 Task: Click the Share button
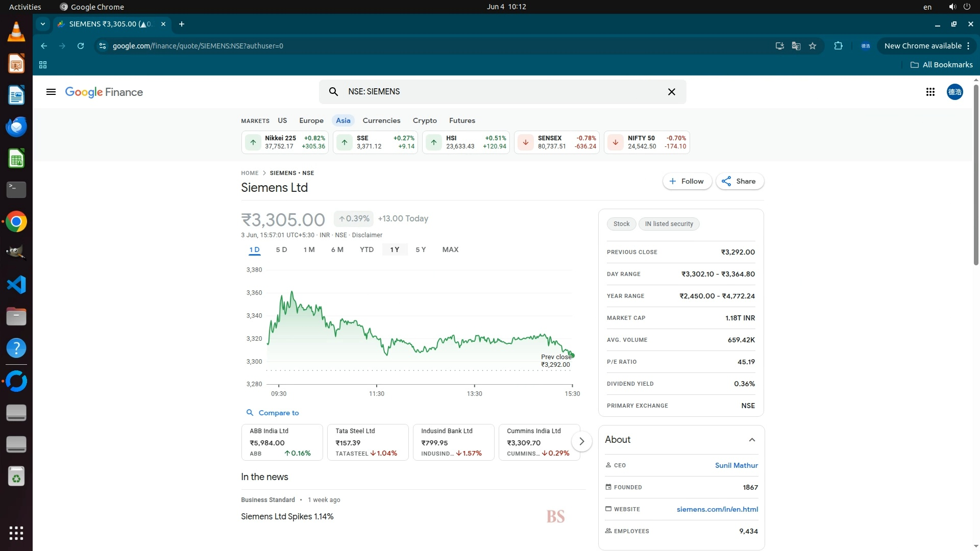(x=739, y=181)
